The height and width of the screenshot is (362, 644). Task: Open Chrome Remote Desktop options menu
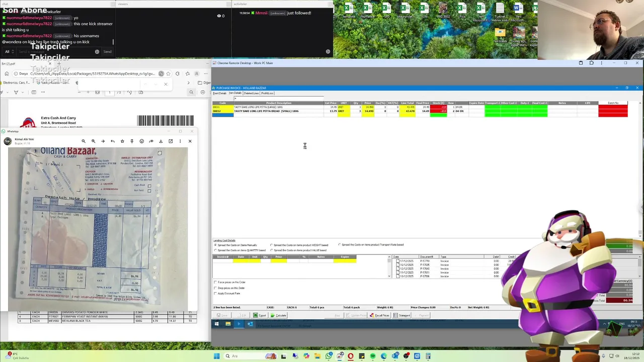pyautogui.click(x=602, y=63)
